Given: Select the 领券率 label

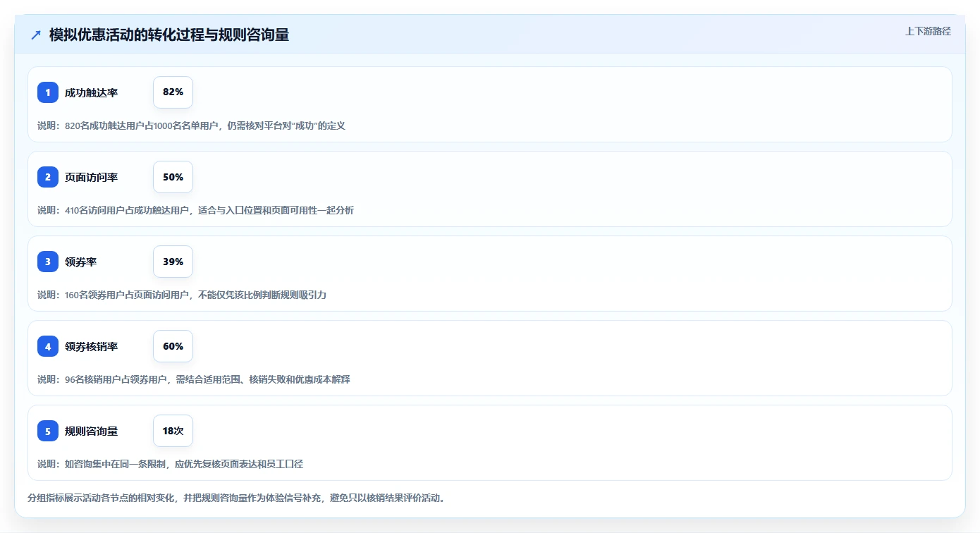Looking at the screenshot, I should [80, 262].
